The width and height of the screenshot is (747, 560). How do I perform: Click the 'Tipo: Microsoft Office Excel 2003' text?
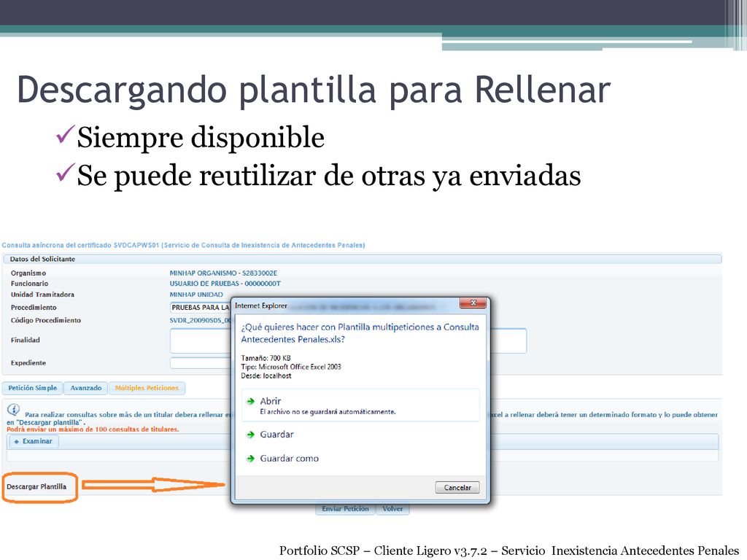tap(291, 367)
